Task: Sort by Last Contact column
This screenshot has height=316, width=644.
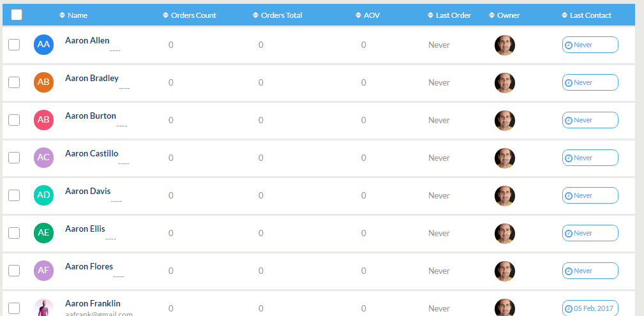Action: pos(587,15)
